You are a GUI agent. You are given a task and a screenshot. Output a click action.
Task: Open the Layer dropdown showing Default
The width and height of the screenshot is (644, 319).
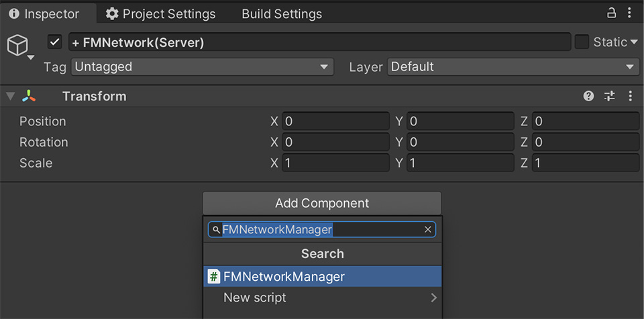click(513, 67)
